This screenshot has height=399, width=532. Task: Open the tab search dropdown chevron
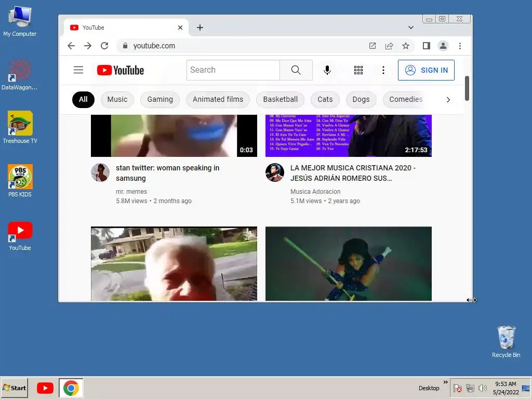pos(411,28)
